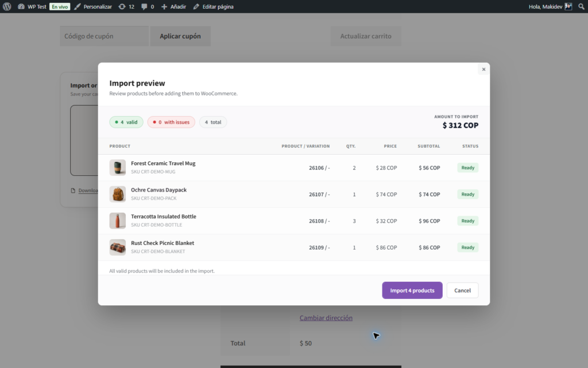Click the STATUS column header
The image size is (588, 368).
[470, 146]
